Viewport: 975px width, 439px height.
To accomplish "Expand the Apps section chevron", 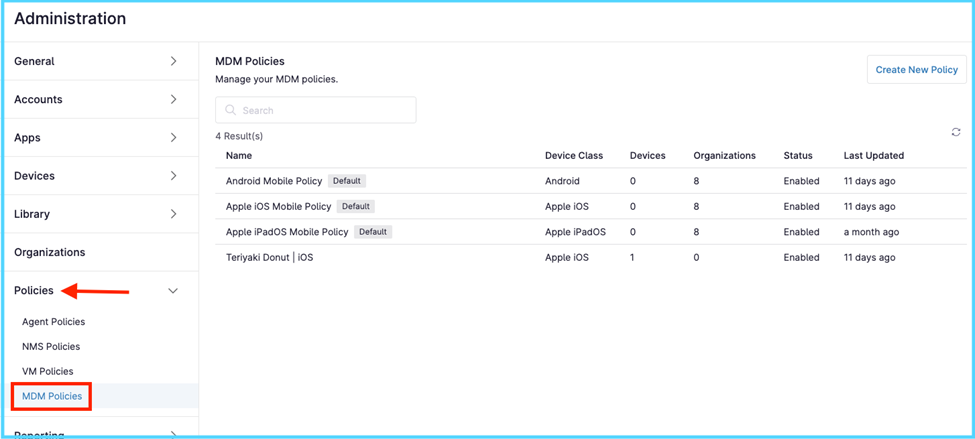I will tap(173, 137).
